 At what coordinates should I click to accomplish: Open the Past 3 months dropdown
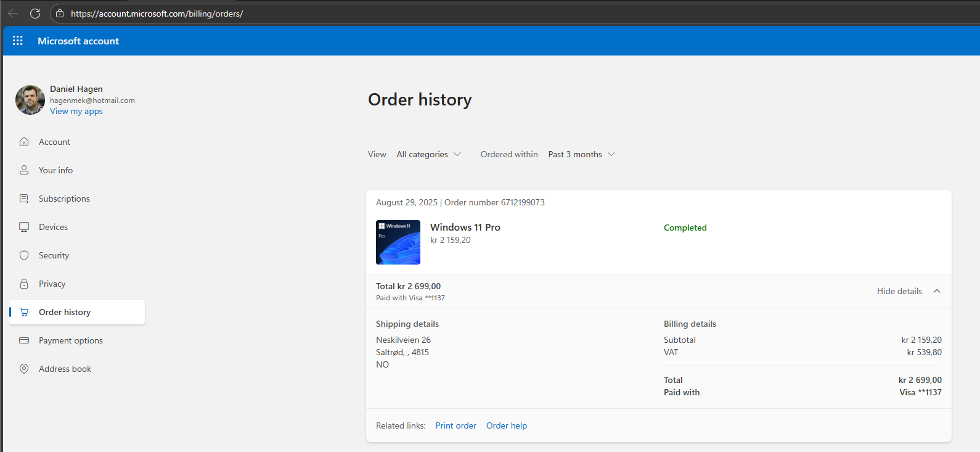coord(582,154)
